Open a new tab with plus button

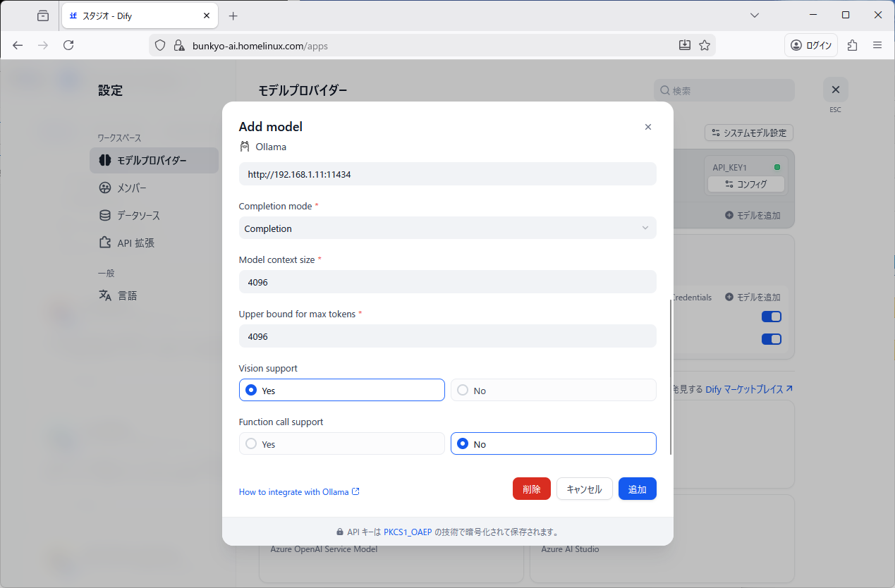(233, 16)
